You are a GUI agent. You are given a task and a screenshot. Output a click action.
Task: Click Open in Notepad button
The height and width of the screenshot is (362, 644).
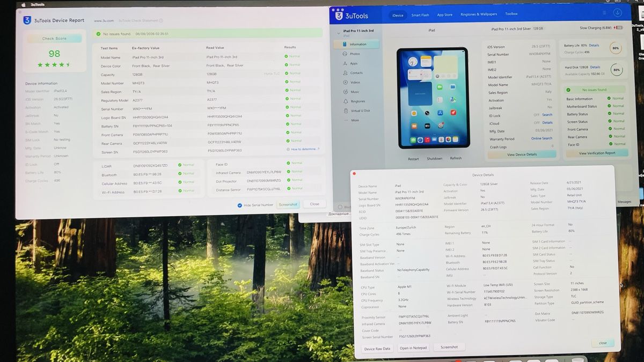click(x=413, y=348)
